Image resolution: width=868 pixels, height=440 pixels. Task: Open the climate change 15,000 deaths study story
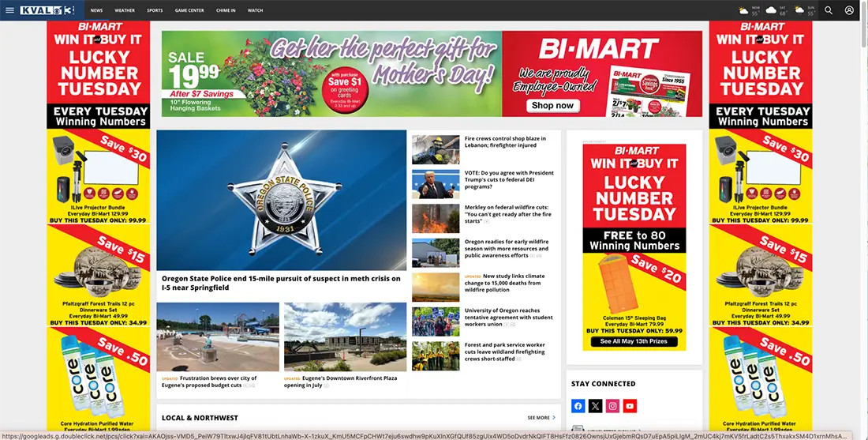click(x=505, y=283)
